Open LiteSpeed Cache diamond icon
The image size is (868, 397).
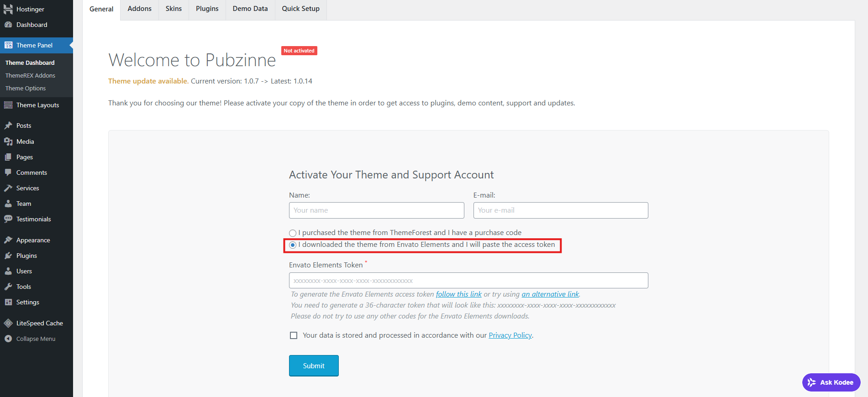click(x=8, y=323)
